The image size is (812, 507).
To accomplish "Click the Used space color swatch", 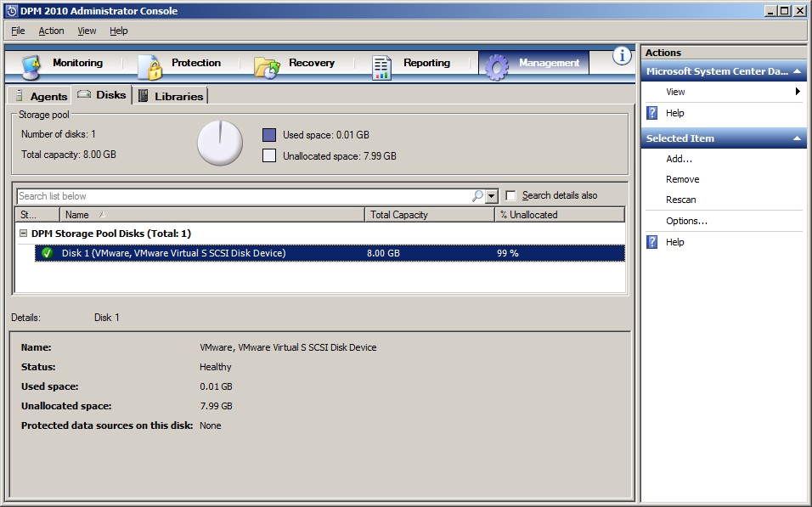I will pyautogui.click(x=269, y=135).
